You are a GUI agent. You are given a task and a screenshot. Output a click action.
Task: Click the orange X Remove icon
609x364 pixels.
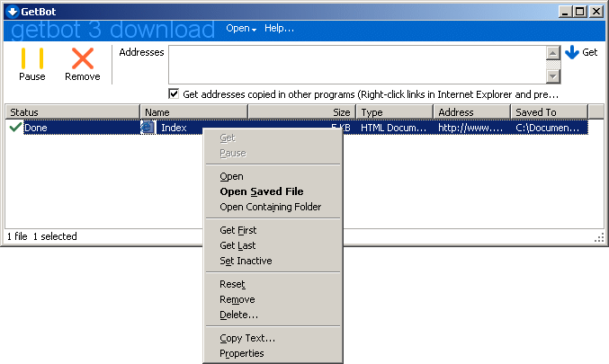(x=83, y=58)
